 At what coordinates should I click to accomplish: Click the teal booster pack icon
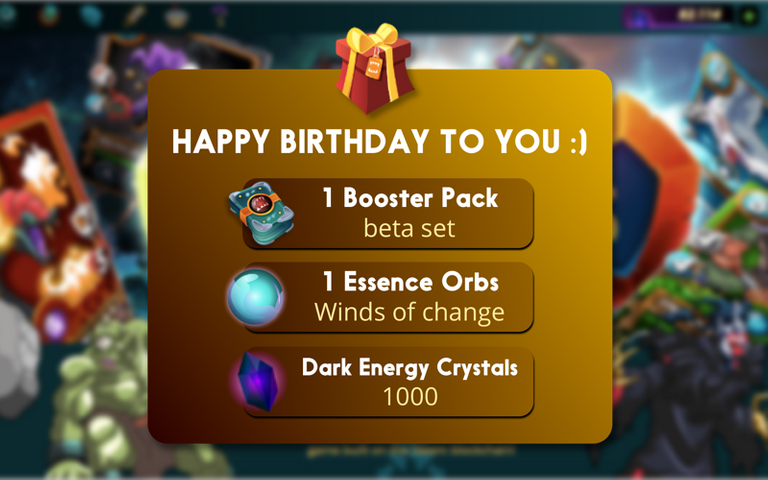(x=262, y=213)
